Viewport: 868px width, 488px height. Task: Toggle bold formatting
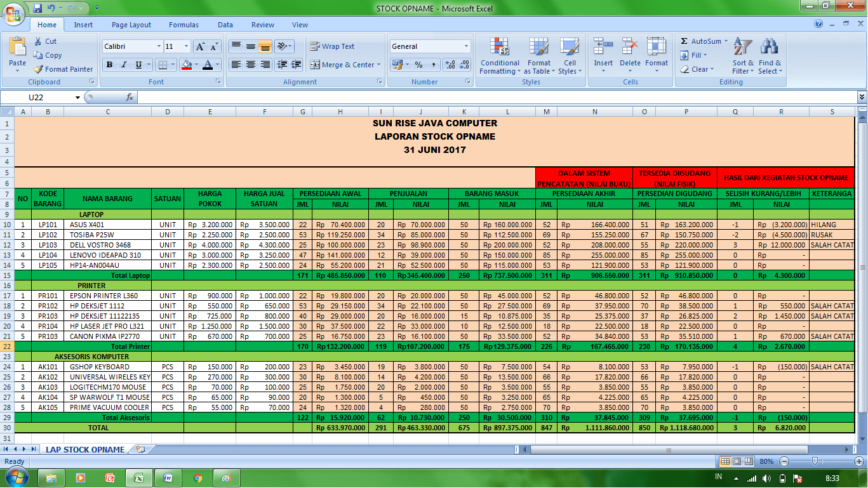(x=109, y=65)
